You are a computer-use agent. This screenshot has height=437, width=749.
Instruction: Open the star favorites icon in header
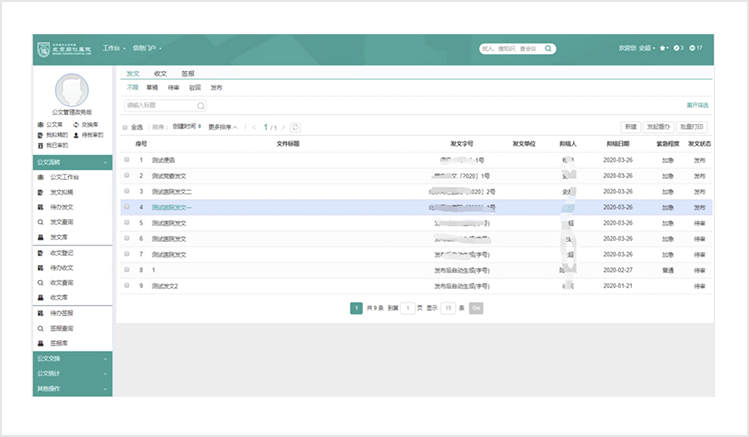[662, 48]
